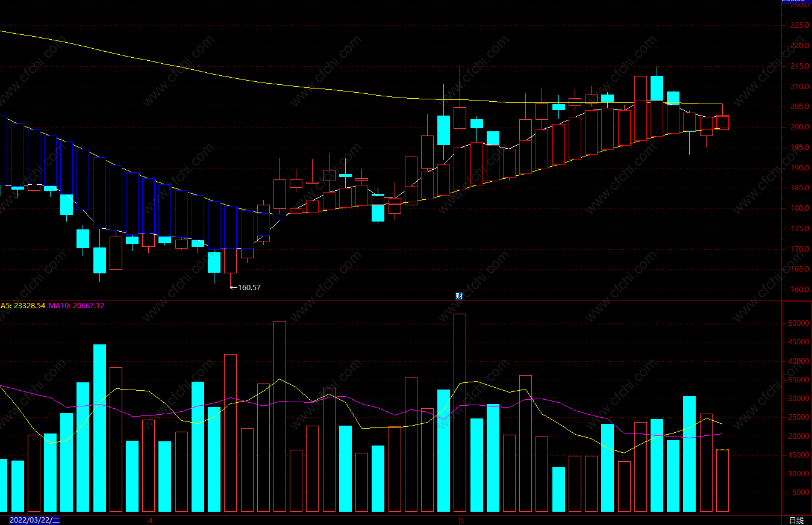
Task: Click the 220.0 price axis label
Action: point(798,46)
